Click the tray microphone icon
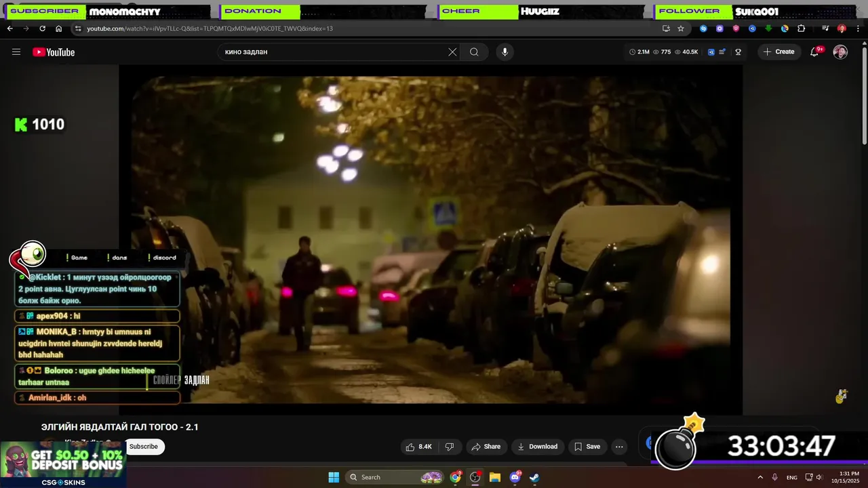The image size is (868, 488). (x=774, y=477)
